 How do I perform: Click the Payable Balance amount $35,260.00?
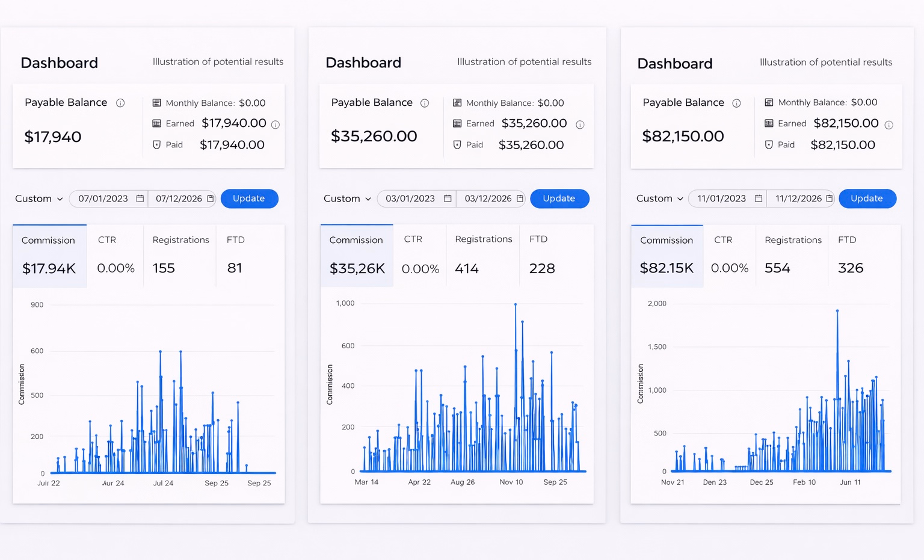[374, 137]
